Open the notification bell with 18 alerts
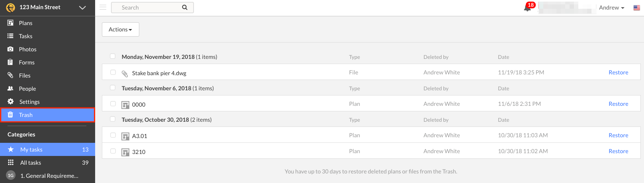This screenshot has height=183, width=644. tap(527, 8)
